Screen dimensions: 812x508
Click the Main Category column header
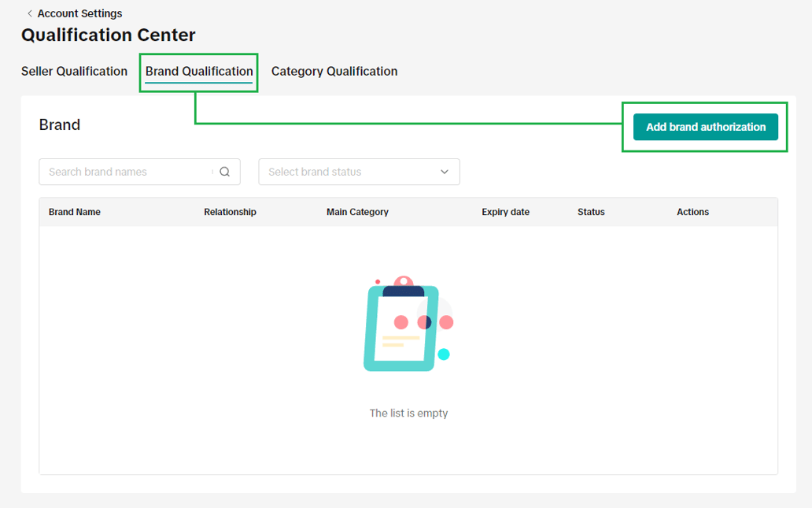(x=357, y=211)
